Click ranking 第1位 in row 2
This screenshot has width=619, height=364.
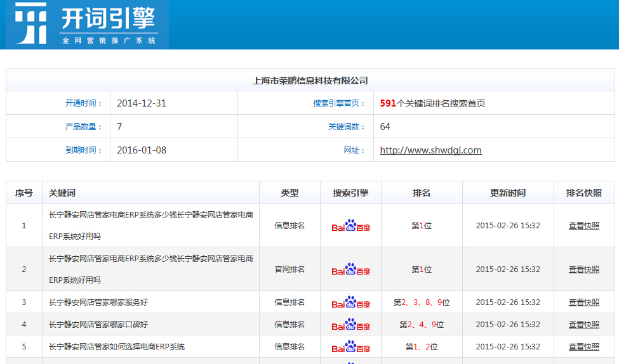[x=421, y=270]
